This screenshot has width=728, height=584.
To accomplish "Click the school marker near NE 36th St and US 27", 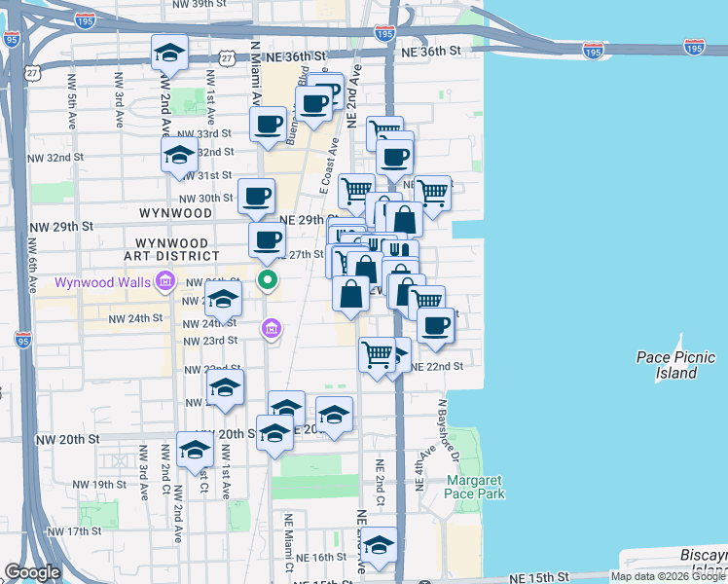I will click(169, 55).
